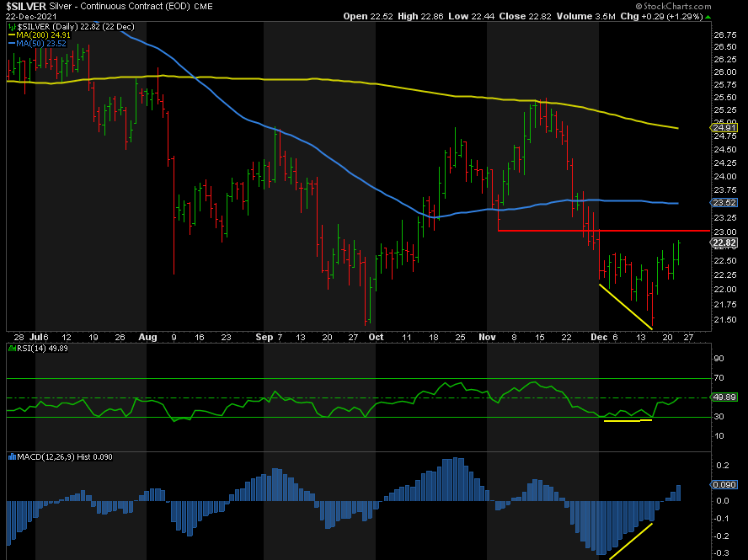The height and width of the screenshot is (560, 748).
Task: Click the 30 level label on RSI axis
Action: click(x=719, y=417)
